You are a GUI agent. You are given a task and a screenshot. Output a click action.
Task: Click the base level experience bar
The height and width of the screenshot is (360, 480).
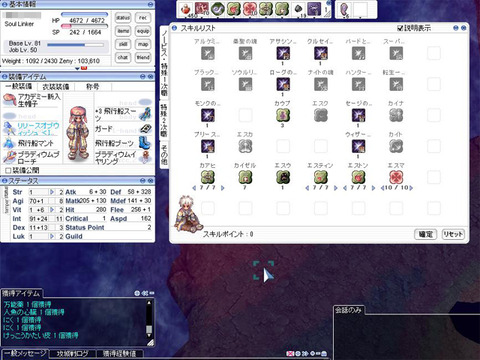[76, 45]
